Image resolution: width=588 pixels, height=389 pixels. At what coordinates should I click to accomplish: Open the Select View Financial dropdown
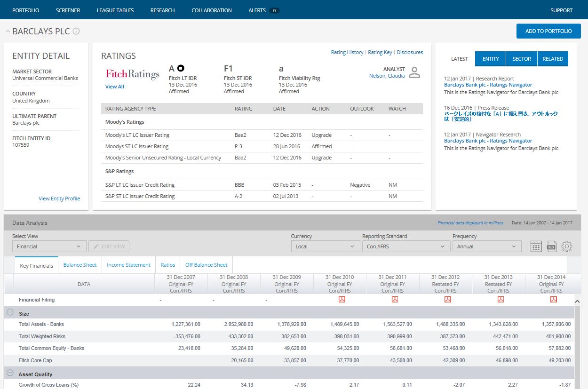point(49,246)
